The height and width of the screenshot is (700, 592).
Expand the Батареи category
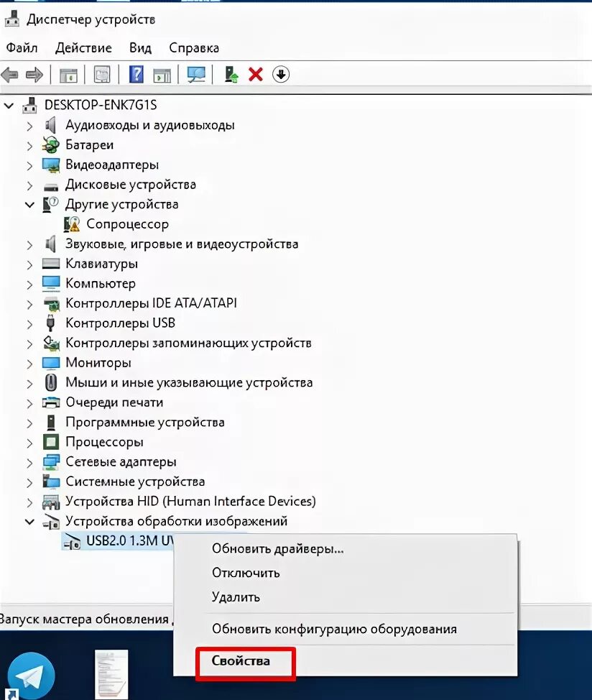coord(29,146)
